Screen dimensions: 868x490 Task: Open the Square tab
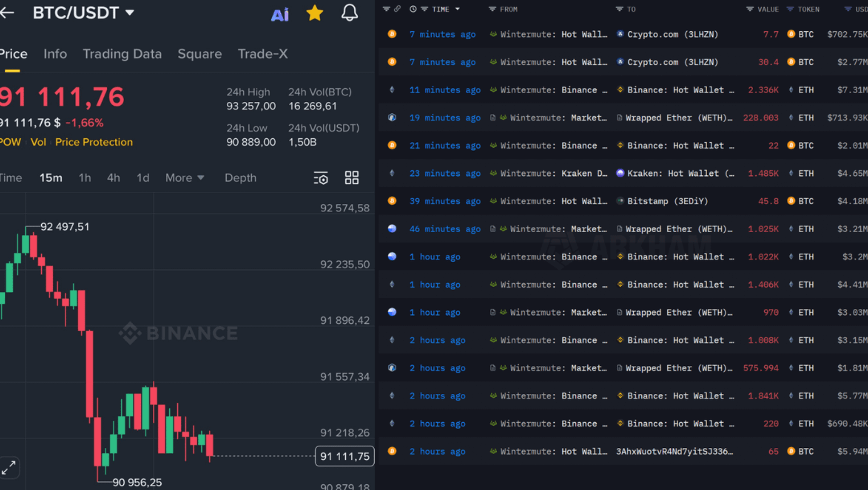click(x=200, y=54)
